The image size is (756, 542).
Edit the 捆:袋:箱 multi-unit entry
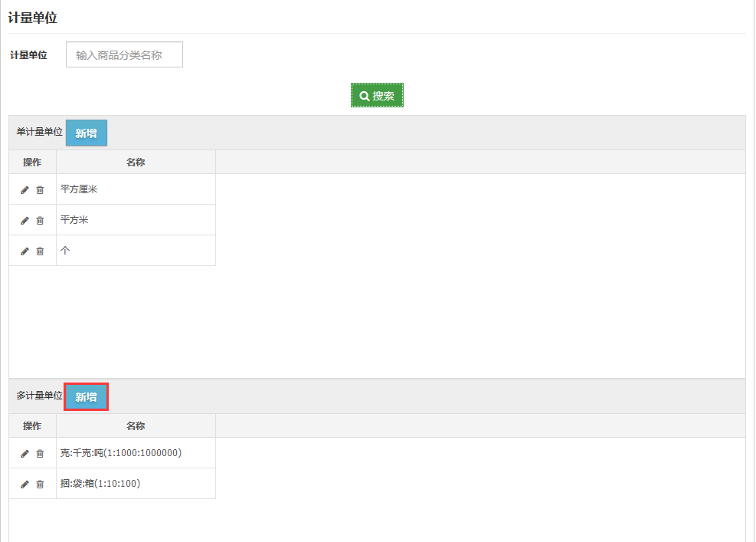25,485
